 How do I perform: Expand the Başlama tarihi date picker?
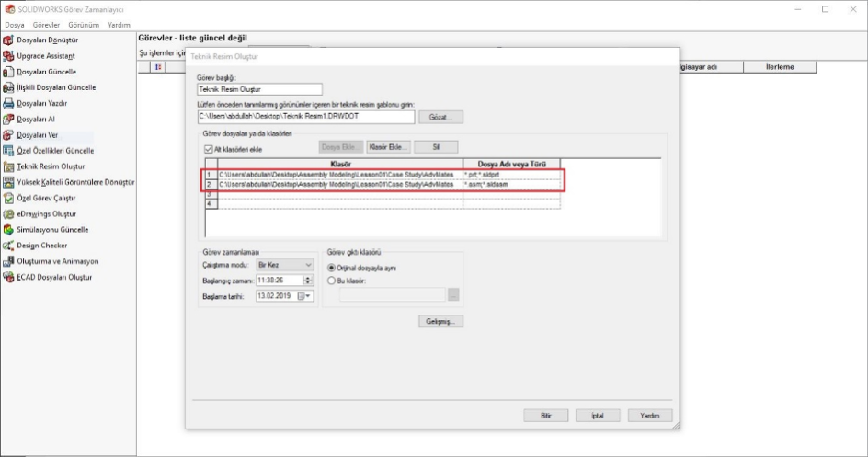pos(308,295)
